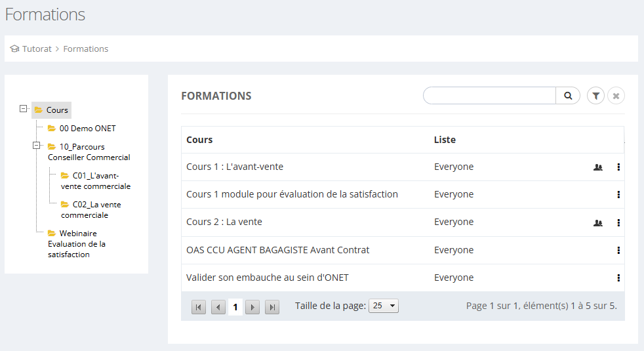Clear the filter with the X icon

pos(616,96)
